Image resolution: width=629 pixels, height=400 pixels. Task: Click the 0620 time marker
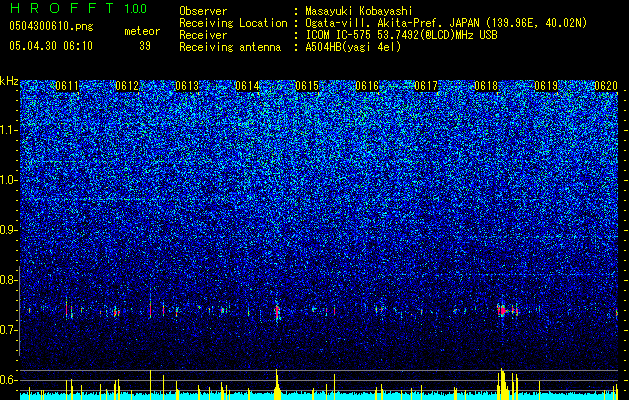point(606,86)
